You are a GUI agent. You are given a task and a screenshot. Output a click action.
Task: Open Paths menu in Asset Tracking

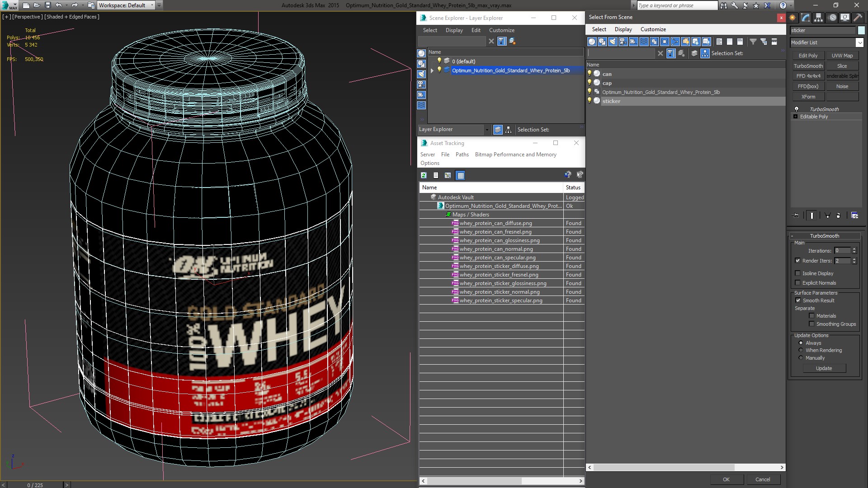point(462,155)
